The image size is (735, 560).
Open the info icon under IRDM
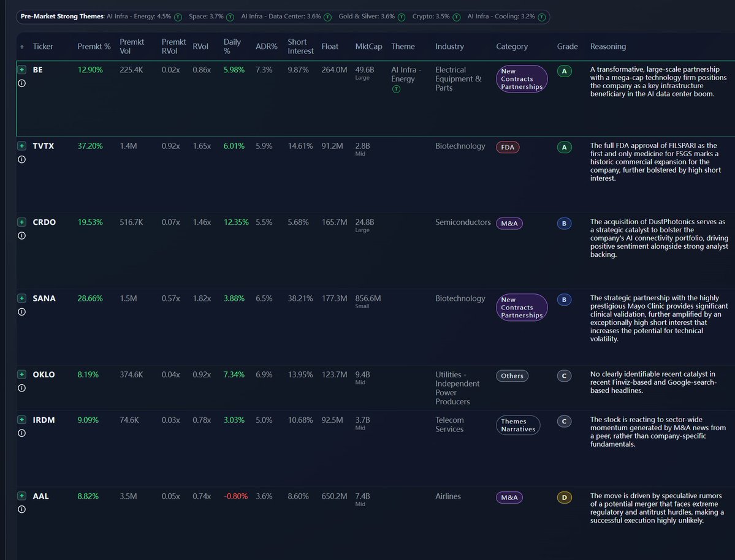pyautogui.click(x=21, y=433)
